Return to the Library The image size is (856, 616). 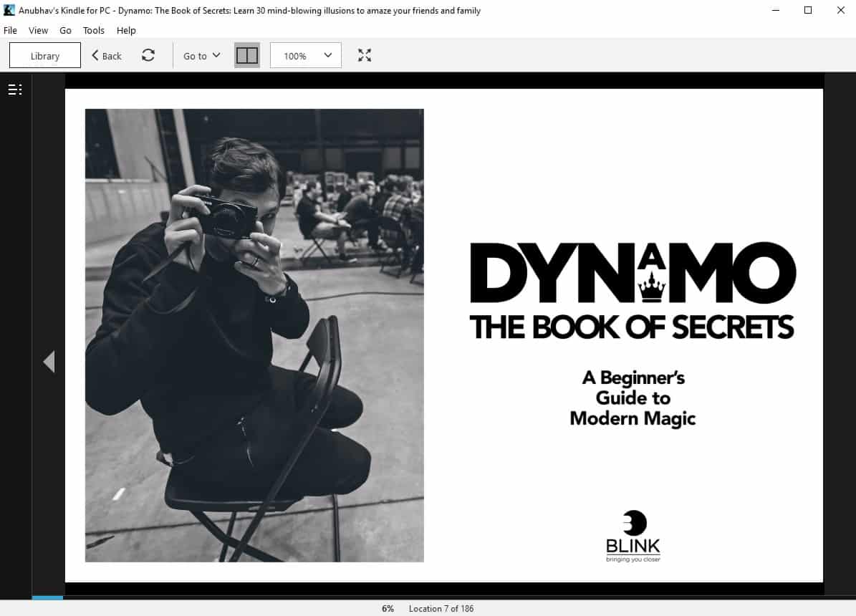[44, 54]
